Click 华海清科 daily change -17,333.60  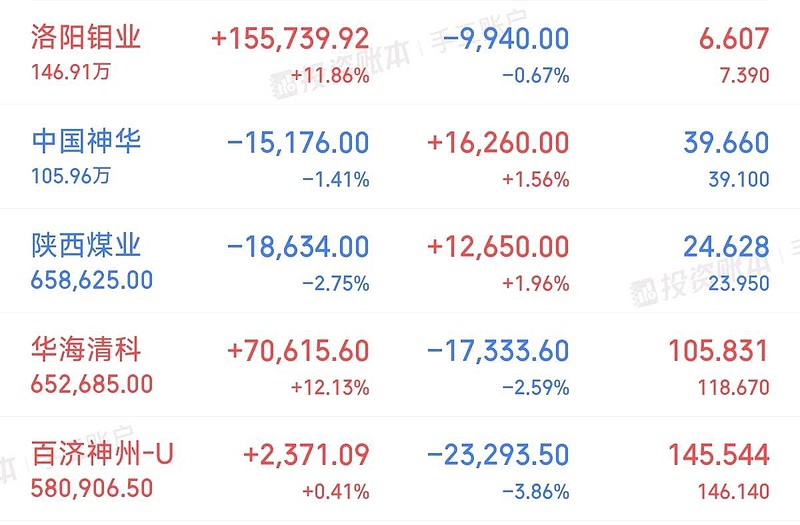[498, 351]
